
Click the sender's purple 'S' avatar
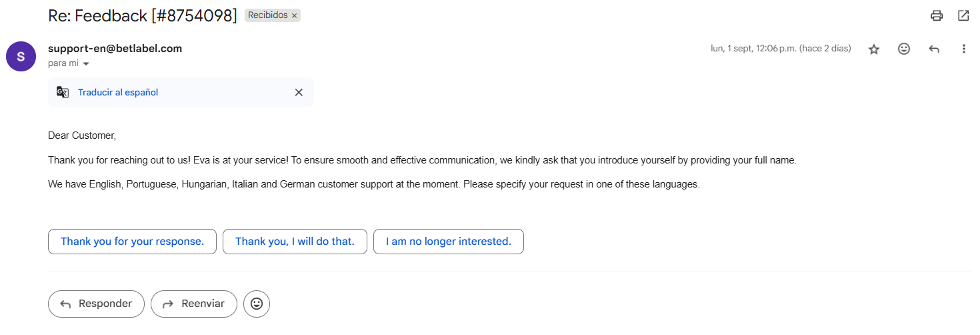[21, 56]
